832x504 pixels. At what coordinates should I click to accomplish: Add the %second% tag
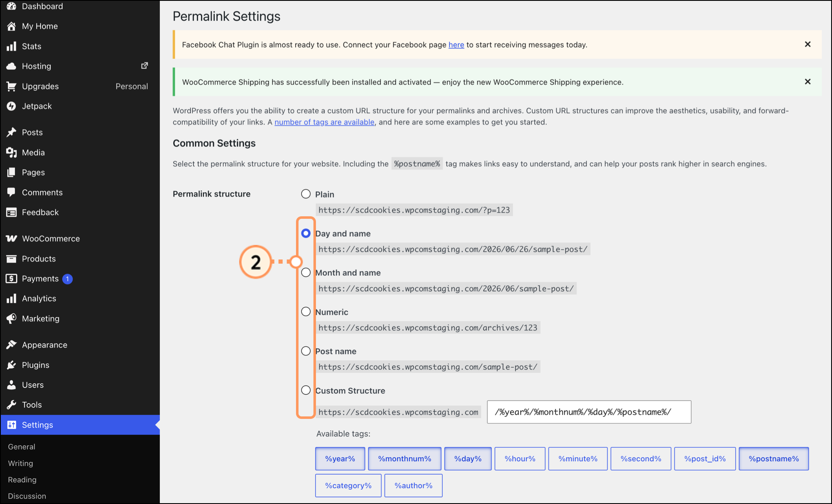pyautogui.click(x=641, y=459)
